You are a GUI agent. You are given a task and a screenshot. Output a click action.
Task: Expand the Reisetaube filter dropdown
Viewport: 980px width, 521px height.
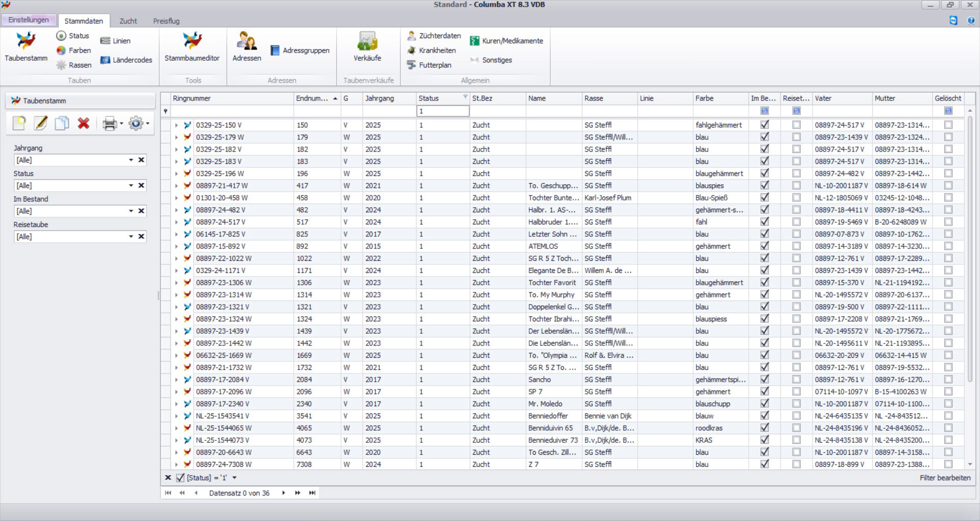[x=131, y=237]
